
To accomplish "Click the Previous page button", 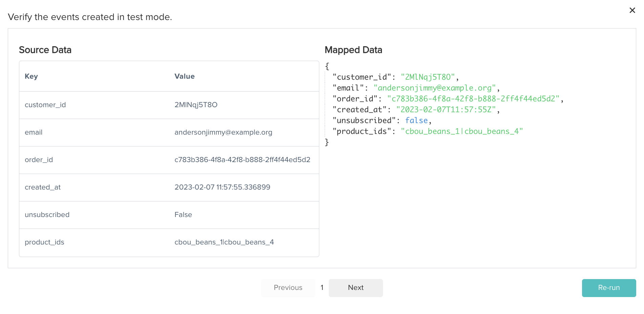I will pos(288,288).
